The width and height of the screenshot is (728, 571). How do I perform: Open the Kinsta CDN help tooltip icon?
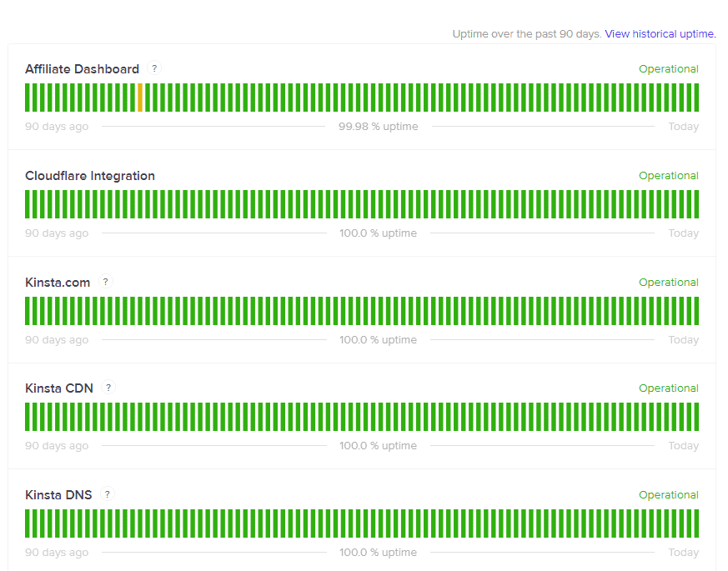(108, 388)
